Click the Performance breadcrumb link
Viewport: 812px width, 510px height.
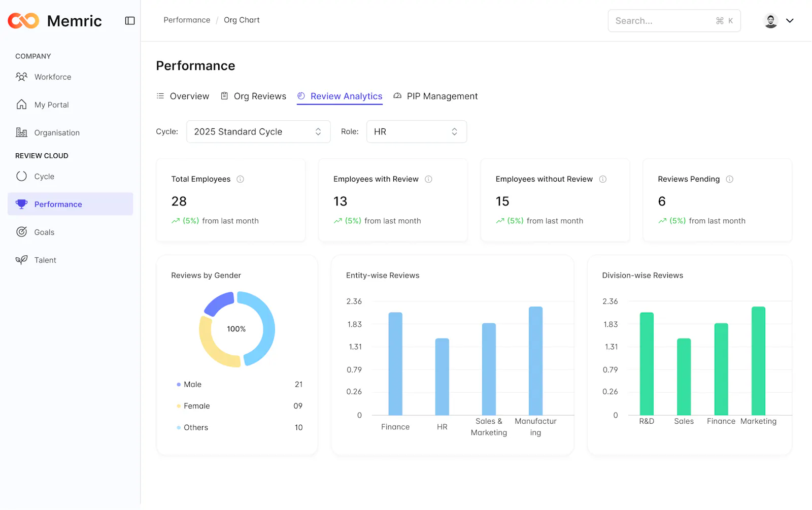(x=187, y=20)
